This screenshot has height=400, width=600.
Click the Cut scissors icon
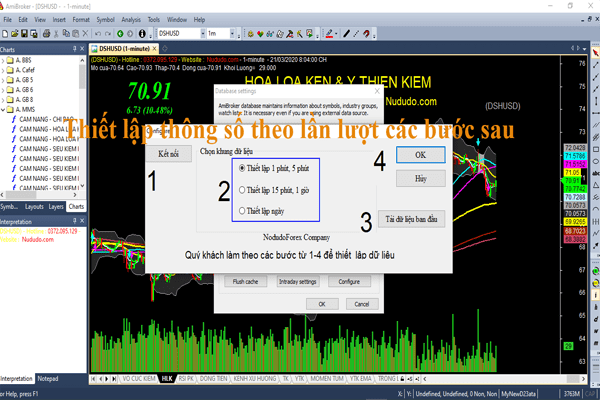[x=56, y=34]
